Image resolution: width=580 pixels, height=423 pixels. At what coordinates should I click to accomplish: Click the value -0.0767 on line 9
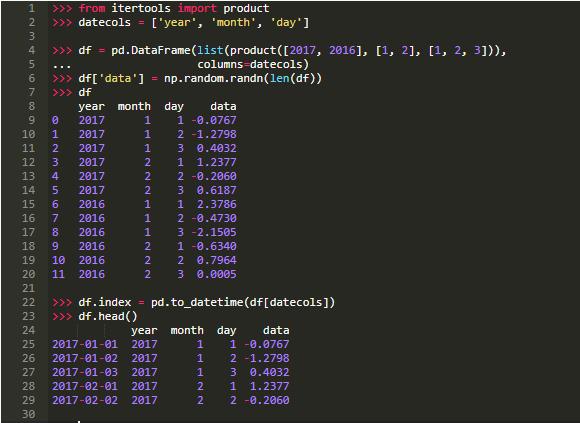click(x=214, y=120)
